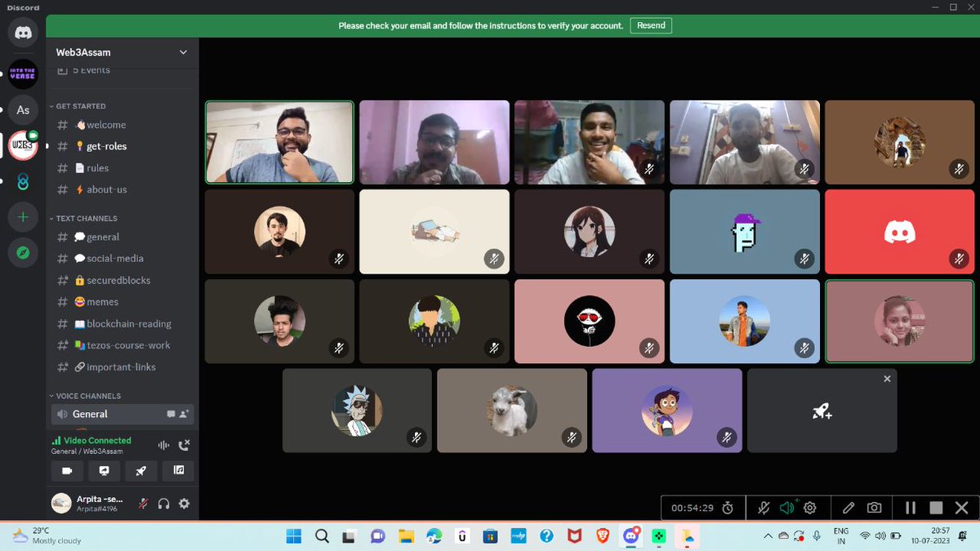Click invite-people icon on General voice channel
Viewport: 980px width, 551px height.
click(x=185, y=414)
